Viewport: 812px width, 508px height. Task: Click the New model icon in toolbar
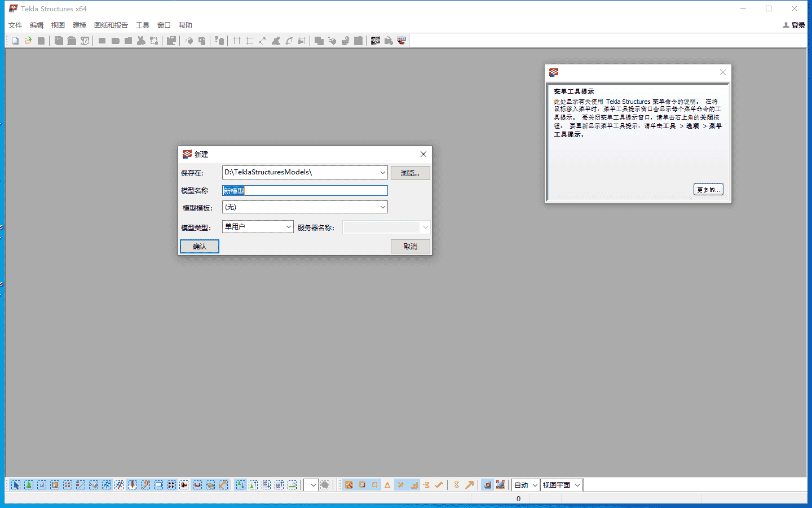tap(15, 41)
